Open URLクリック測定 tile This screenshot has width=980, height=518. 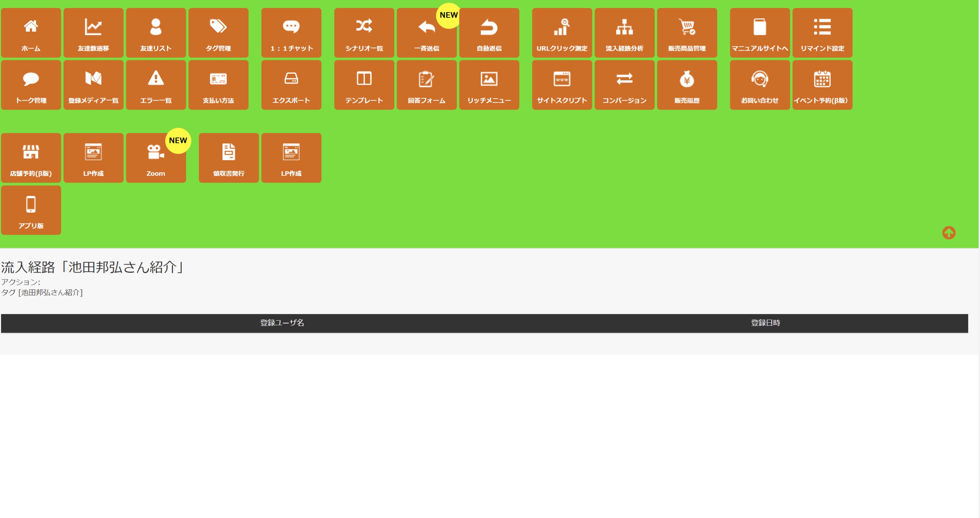562,33
